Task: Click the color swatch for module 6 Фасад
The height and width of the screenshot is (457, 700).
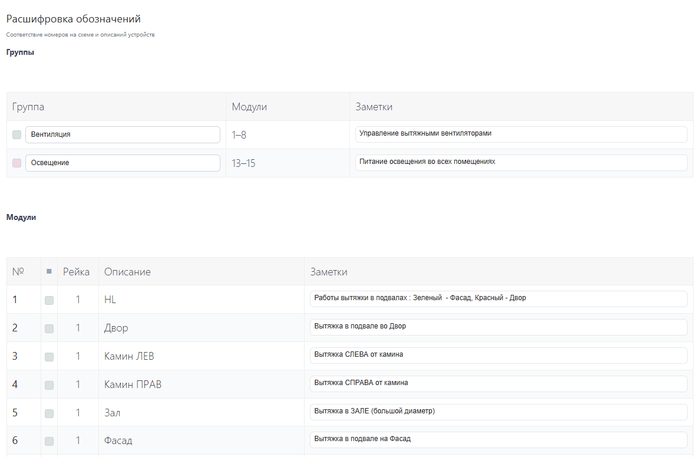Action: 49,441
